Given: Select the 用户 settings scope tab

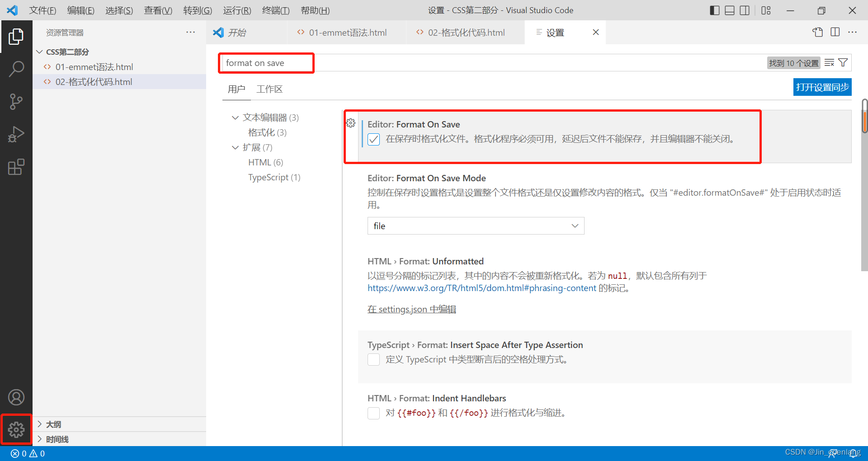Looking at the screenshot, I should 236,89.
